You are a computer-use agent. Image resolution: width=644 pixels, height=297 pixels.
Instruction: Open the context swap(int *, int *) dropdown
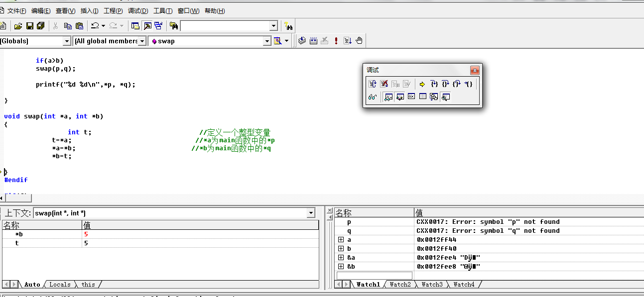click(x=311, y=213)
